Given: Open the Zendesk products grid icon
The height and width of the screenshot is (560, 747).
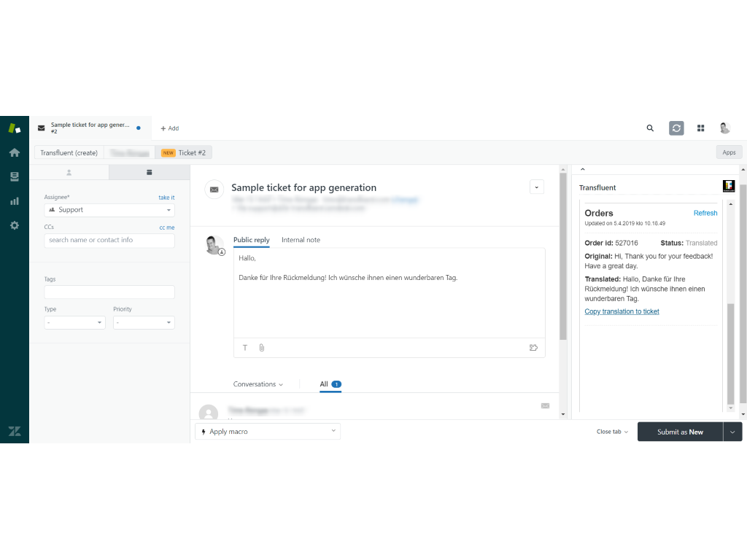Looking at the screenshot, I should pos(700,128).
